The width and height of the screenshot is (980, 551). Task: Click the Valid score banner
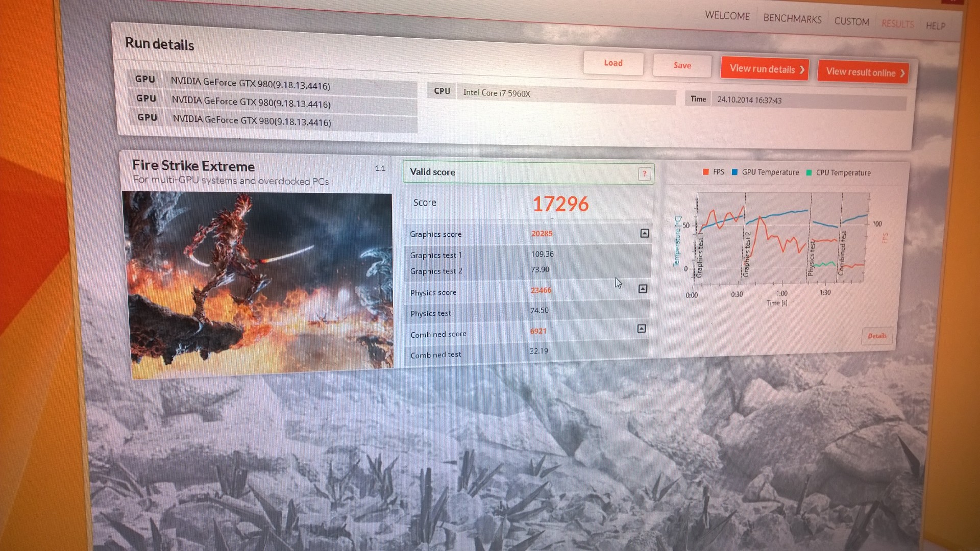528,172
